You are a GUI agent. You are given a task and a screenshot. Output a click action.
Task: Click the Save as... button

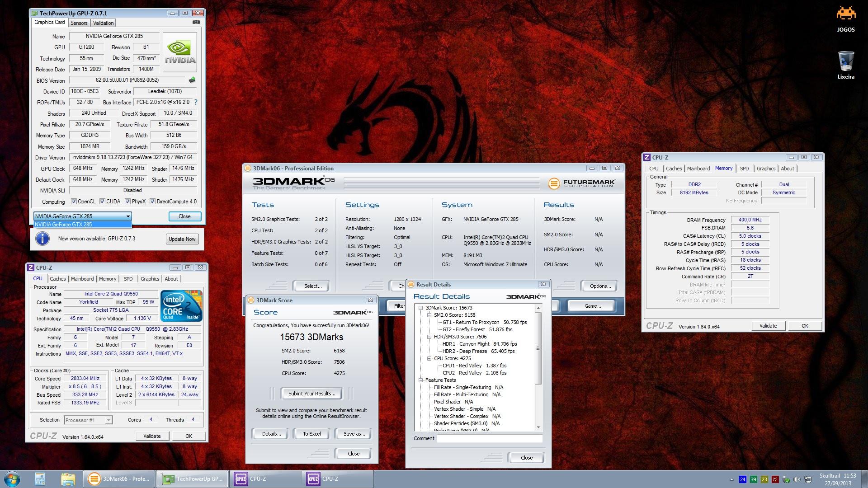click(x=354, y=434)
